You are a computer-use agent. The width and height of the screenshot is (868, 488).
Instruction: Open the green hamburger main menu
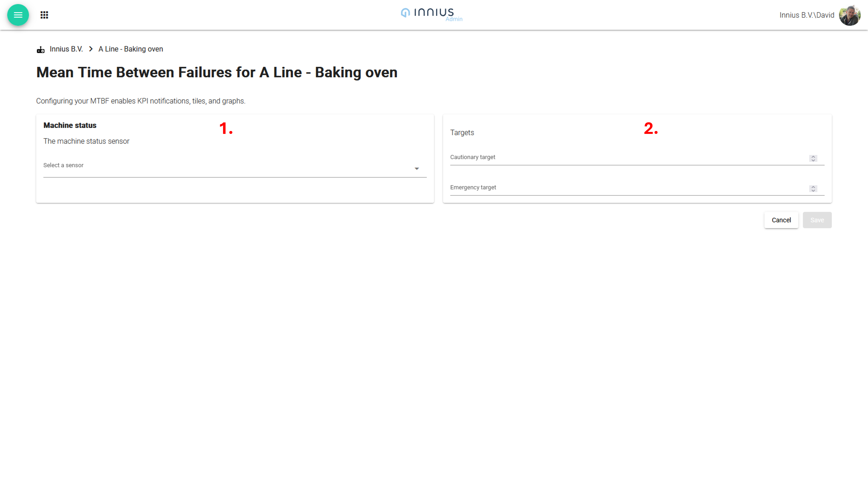tap(18, 15)
